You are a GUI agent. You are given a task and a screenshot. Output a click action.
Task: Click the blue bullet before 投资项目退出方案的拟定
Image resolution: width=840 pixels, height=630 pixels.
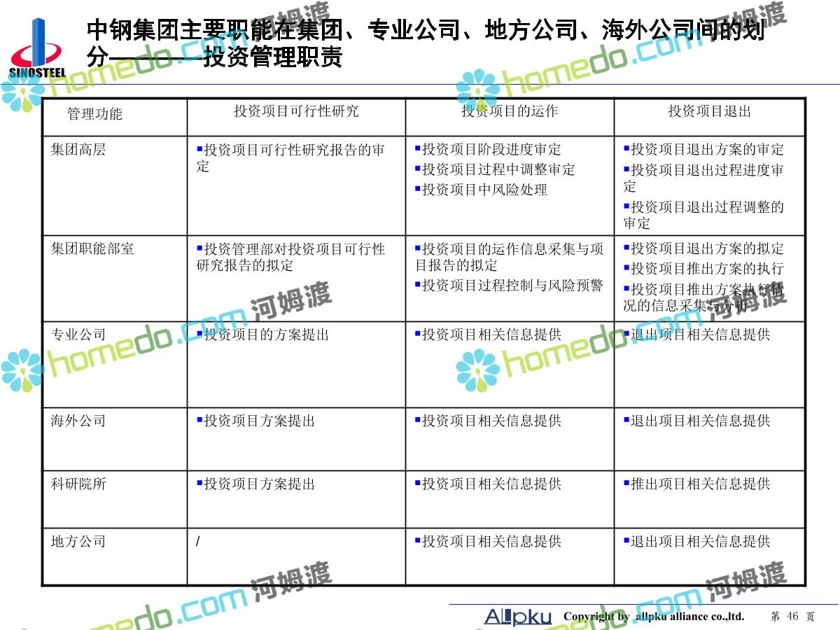pos(626,247)
